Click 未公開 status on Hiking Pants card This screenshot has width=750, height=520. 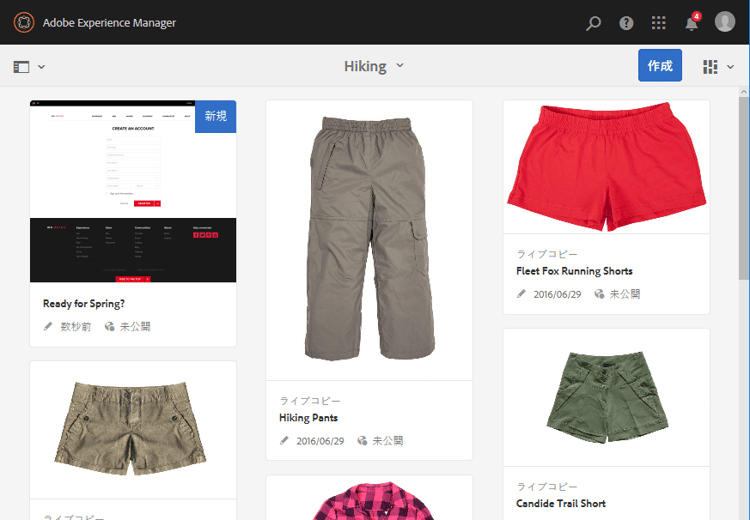388,441
